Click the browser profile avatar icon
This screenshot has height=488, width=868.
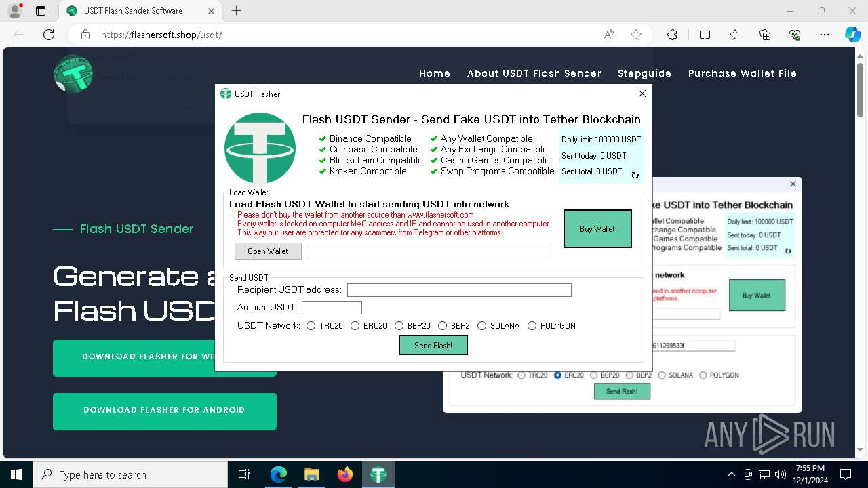[15, 11]
